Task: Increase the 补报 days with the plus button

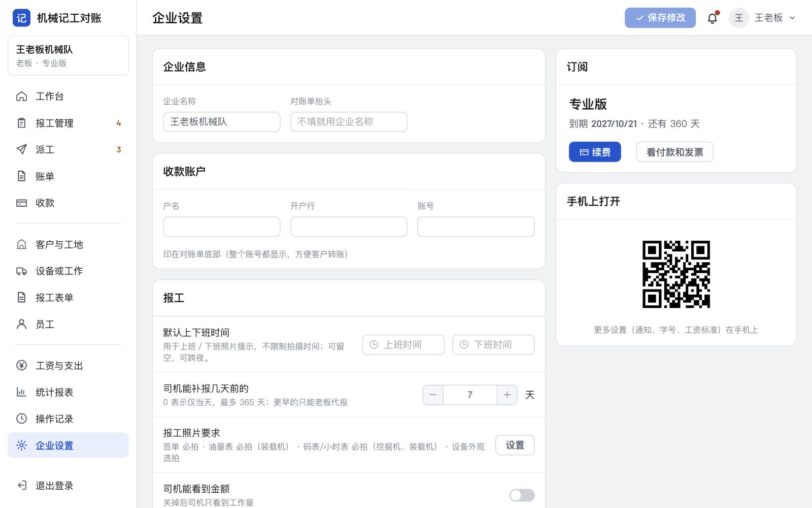Action: (507, 395)
